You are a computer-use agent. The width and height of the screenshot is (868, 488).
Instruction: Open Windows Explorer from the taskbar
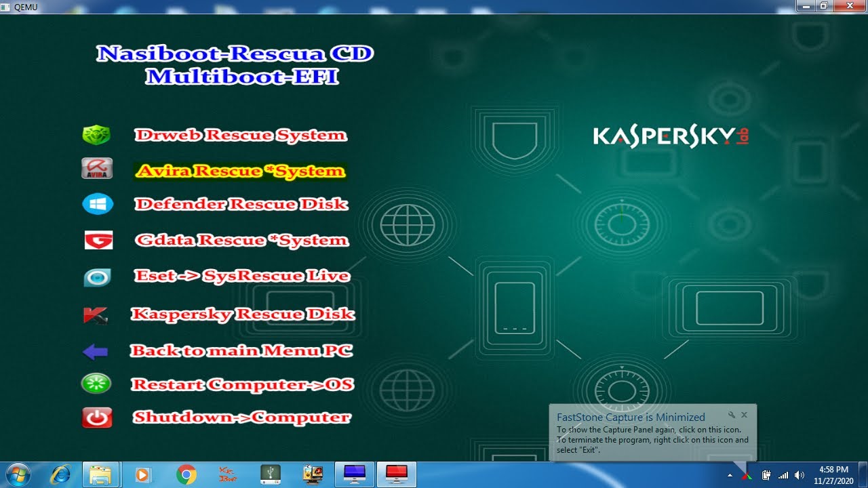click(101, 474)
